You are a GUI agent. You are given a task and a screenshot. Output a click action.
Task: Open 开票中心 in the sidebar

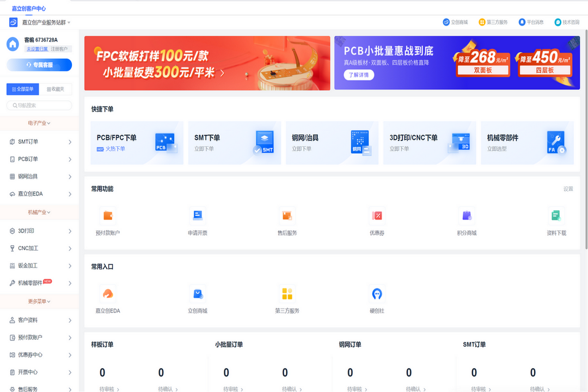coord(39,372)
